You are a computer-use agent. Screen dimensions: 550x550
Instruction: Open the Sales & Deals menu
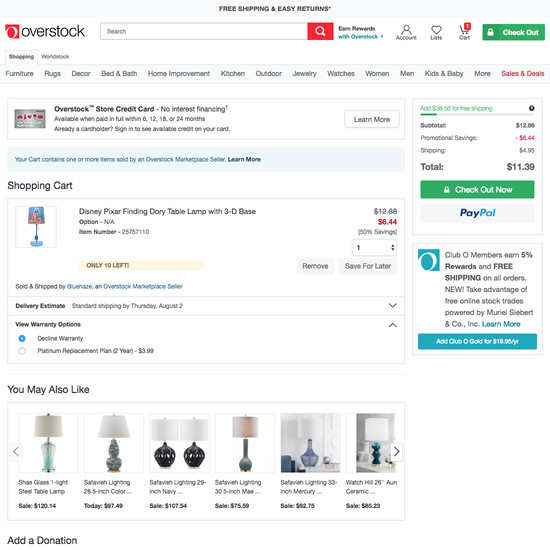(522, 74)
